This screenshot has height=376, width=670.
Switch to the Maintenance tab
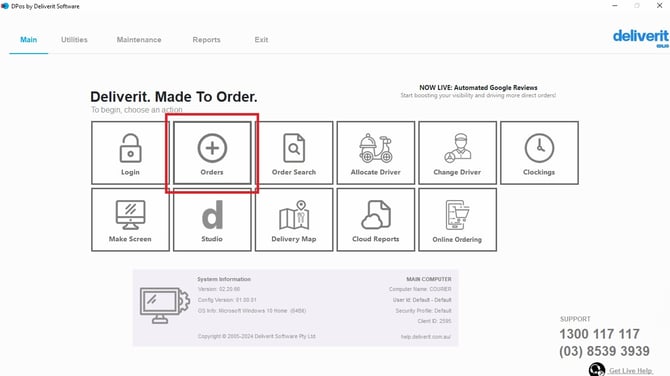click(139, 40)
